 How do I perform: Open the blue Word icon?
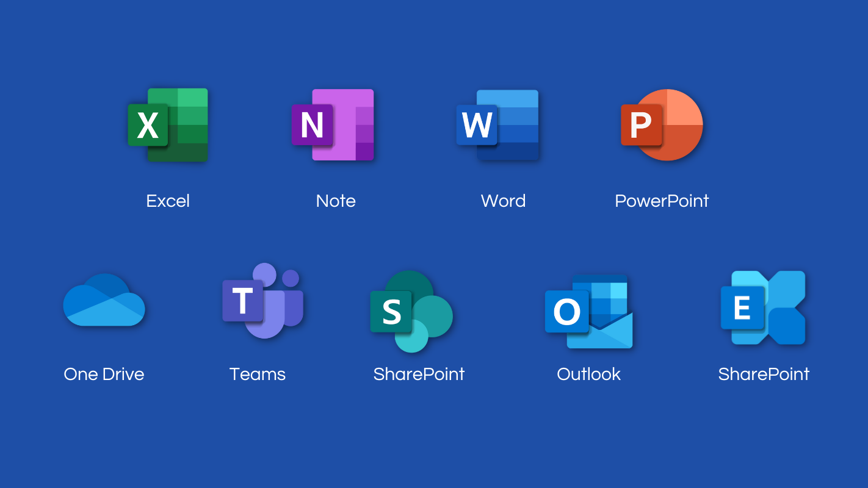[497, 125]
